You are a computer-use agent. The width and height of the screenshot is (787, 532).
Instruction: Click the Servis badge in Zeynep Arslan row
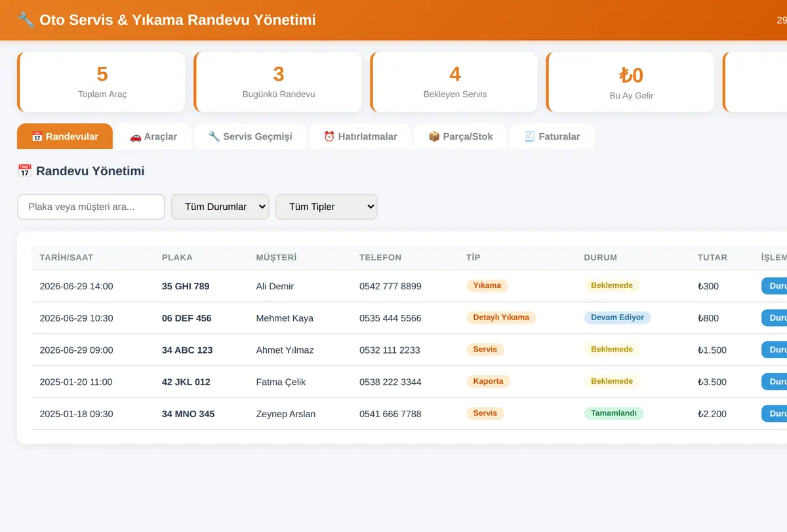[x=485, y=413]
